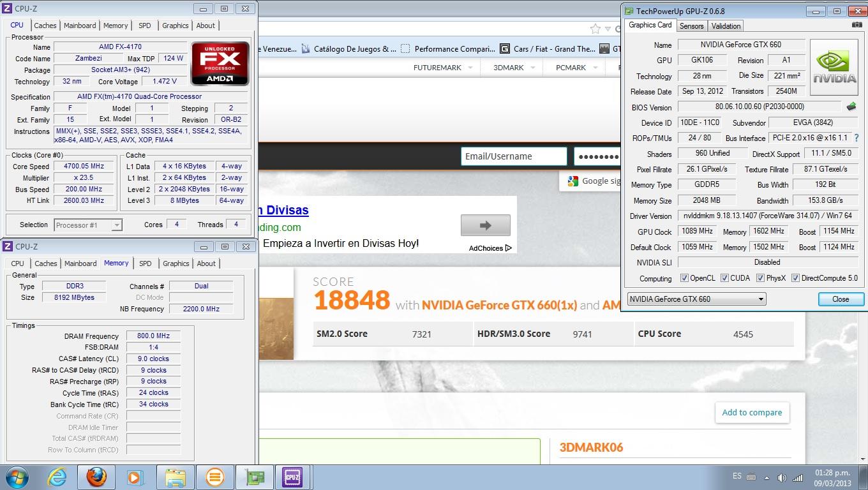Click the volume speaker tray icon
Screen dimensions: 868x490
[782, 477]
